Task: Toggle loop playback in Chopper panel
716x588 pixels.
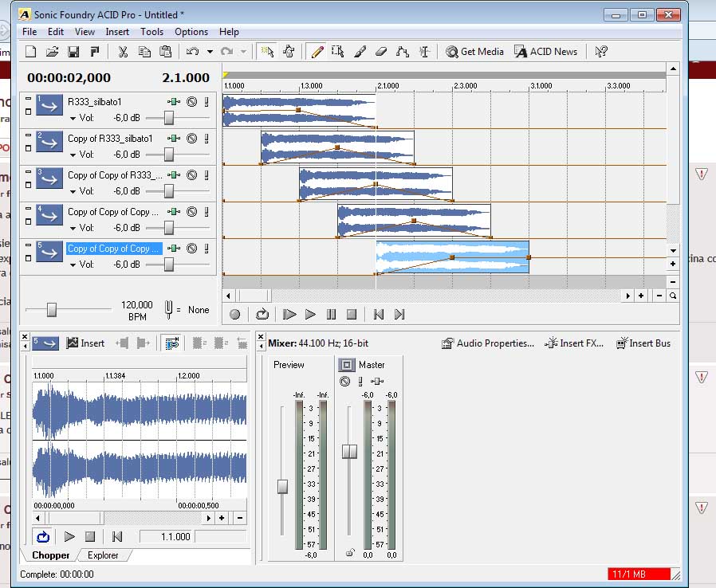Action: click(44, 537)
